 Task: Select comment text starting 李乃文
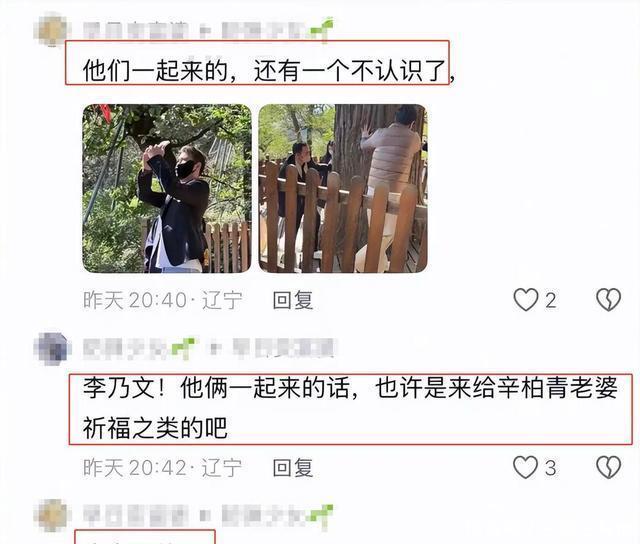[x=350, y=408]
